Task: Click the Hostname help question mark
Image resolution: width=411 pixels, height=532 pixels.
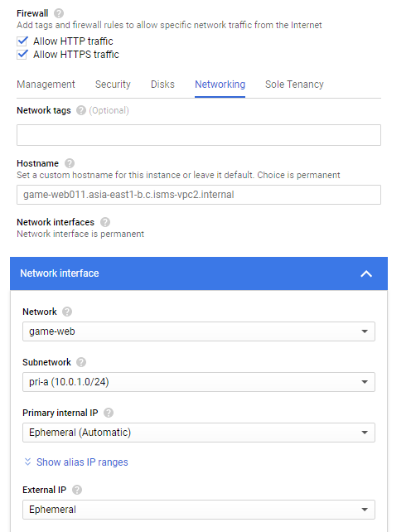Action: 70,163
